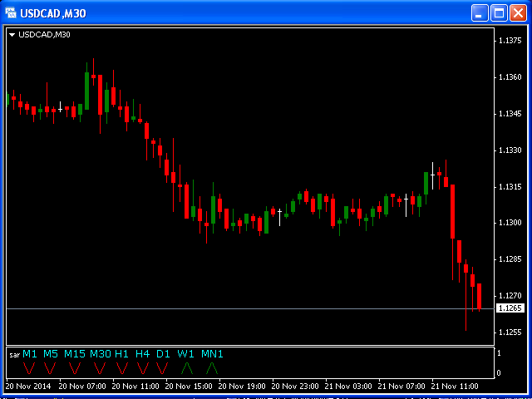Click the 1.1265 current price tag
The image size is (532, 399).
509,308
